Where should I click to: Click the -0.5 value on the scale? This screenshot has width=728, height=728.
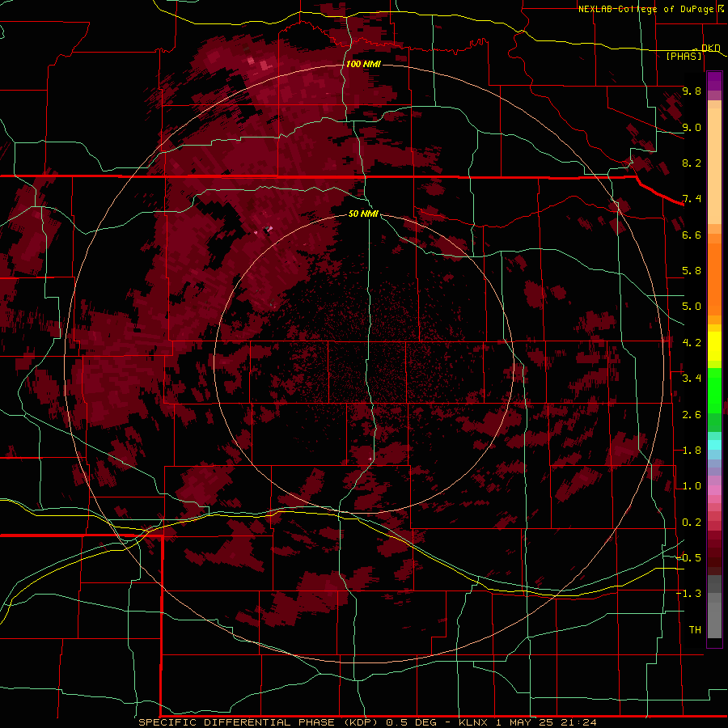point(688,558)
